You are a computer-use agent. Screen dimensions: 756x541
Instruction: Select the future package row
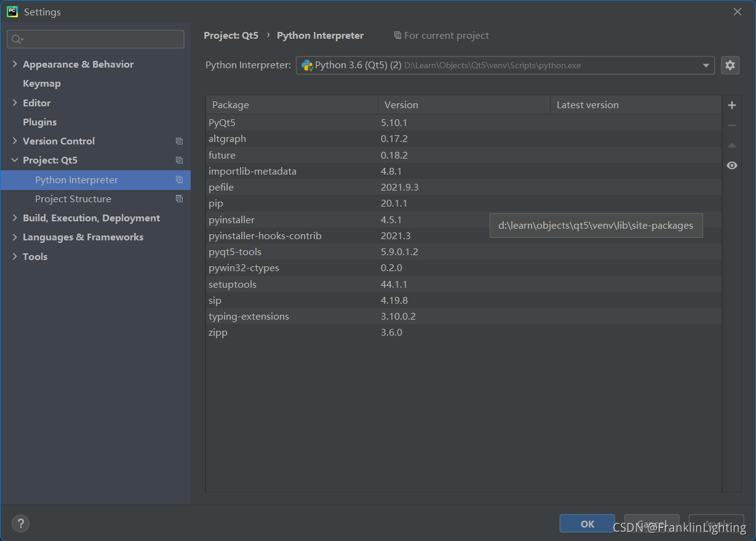pyautogui.click(x=464, y=155)
